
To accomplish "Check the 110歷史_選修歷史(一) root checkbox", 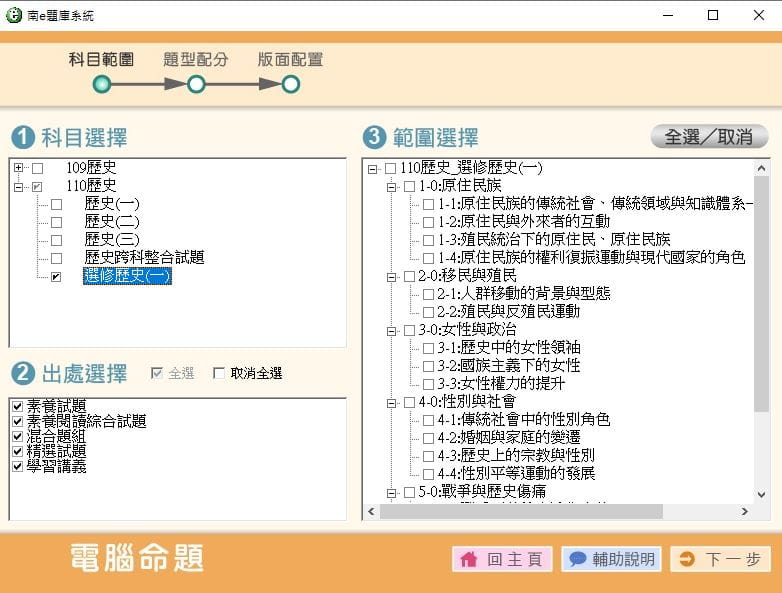I will (391, 169).
